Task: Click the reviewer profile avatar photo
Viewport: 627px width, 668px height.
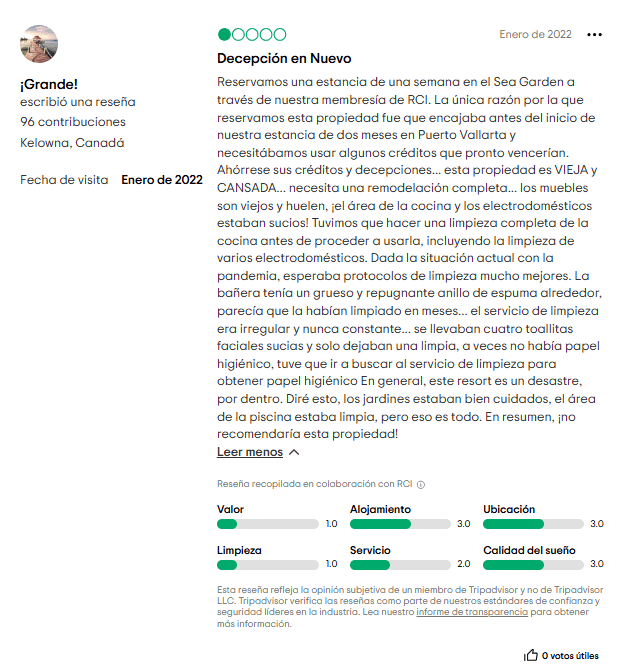Action: (39, 44)
